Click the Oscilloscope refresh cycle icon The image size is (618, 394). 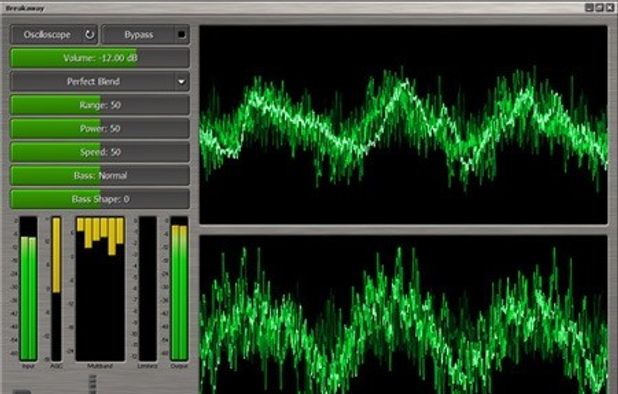point(90,35)
